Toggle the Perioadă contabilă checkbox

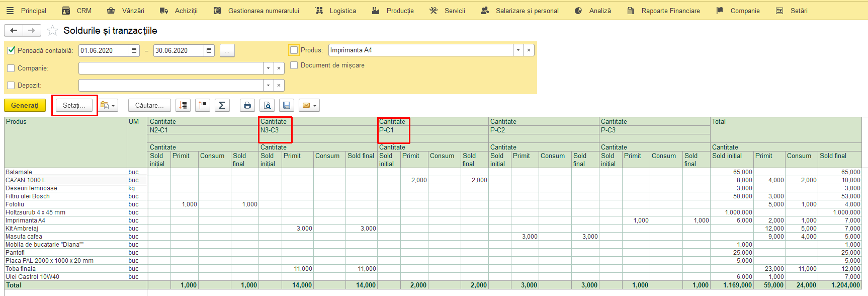[x=11, y=50]
